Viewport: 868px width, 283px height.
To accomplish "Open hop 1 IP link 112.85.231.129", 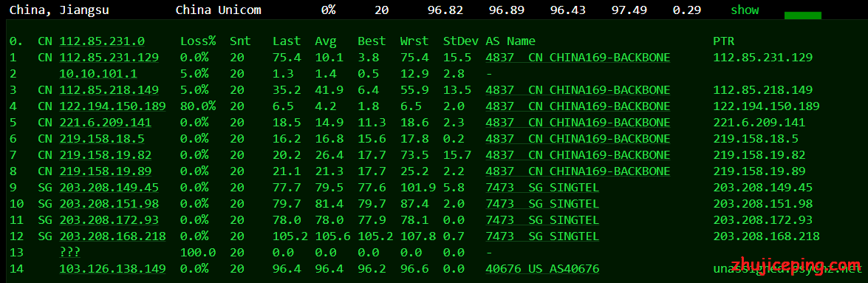I will (109, 58).
